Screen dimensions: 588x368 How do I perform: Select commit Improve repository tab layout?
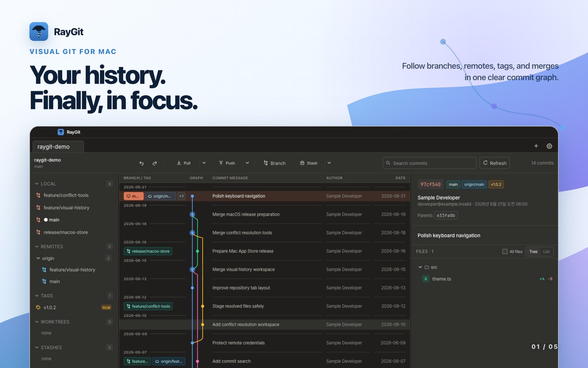(265, 288)
